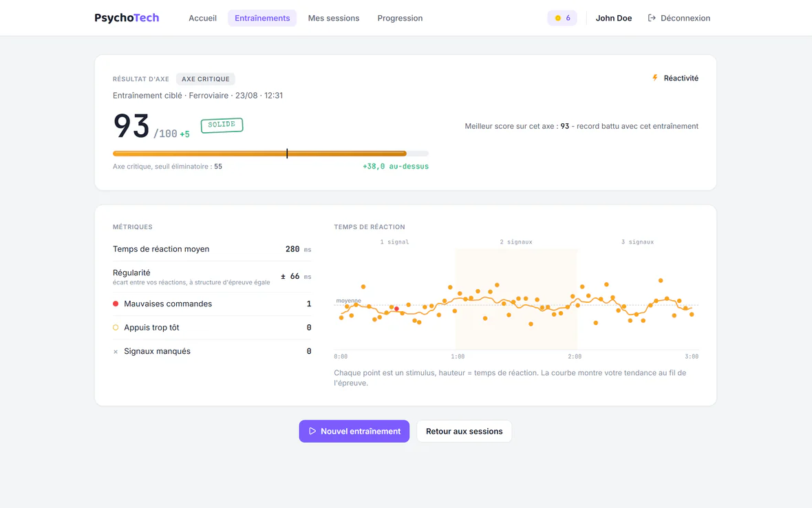The width and height of the screenshot is (812, 508).
Task: Go to the Progression tab
Action: coord(400,18)
